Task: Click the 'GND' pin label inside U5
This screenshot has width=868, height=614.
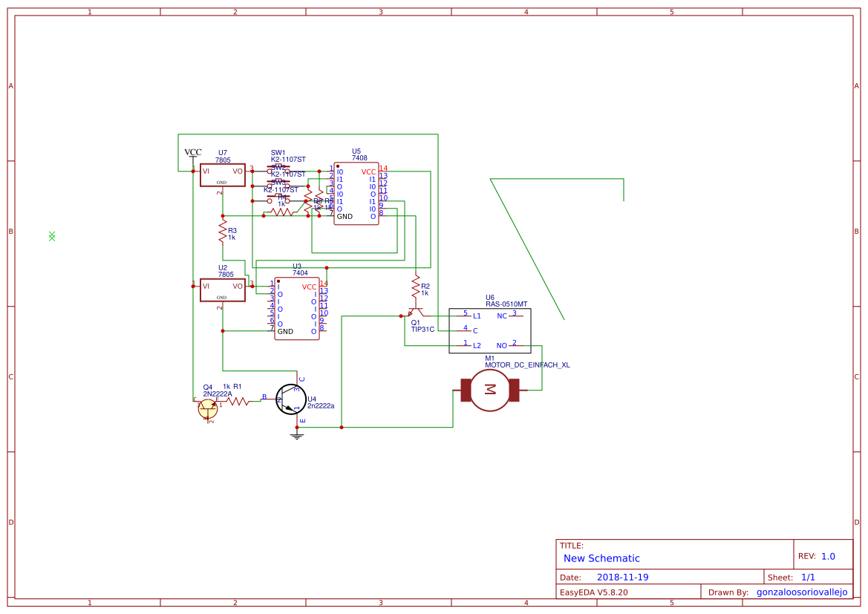Action: tap(345, 217)
